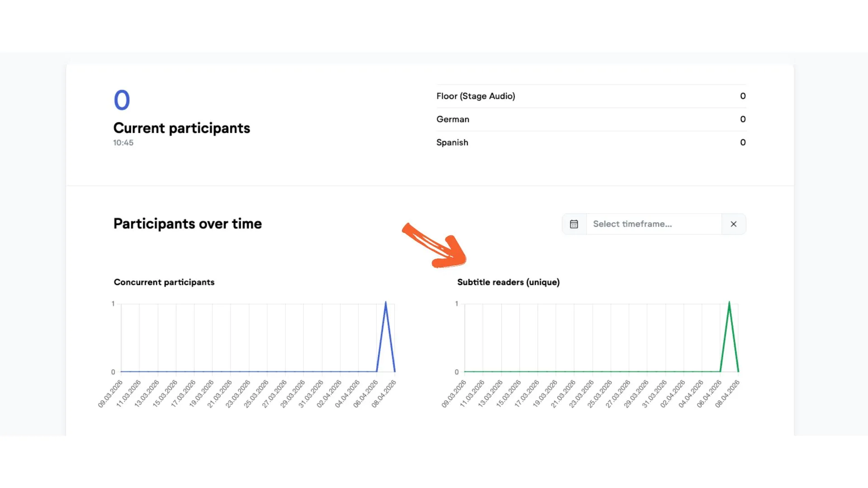Click the Select timeframe input field
The width and height of the screenshot is (868, 488).
click(x=654, y=224)
